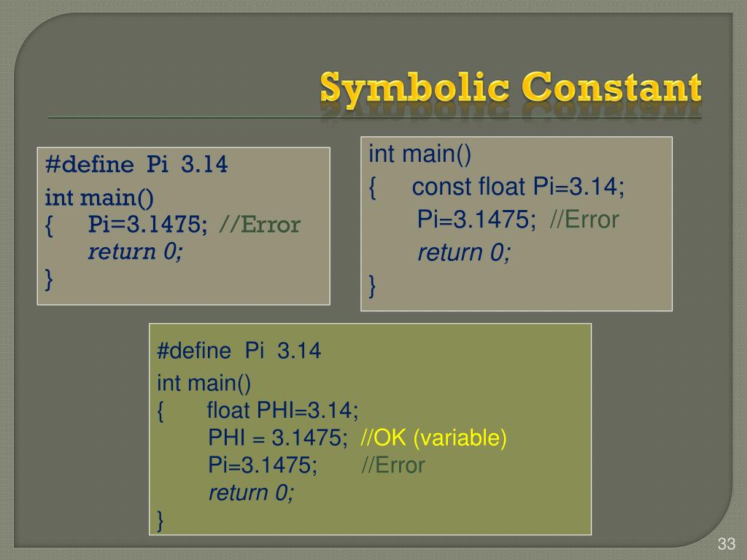Select the '#define Pi 3.14' line in left box
The height and width of the screenshot is (560, 747).
tap(136, 164)
